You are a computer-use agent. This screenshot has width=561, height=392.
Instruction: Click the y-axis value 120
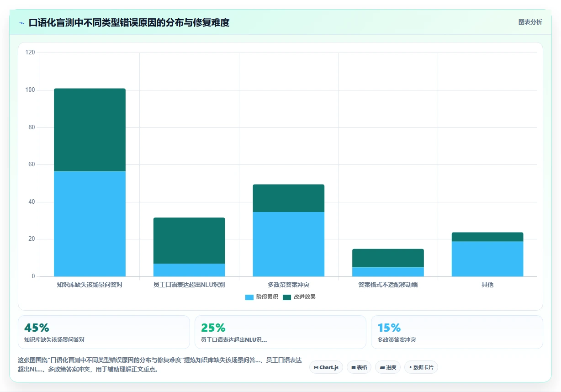pyautogui.click(x=30, y=53)
